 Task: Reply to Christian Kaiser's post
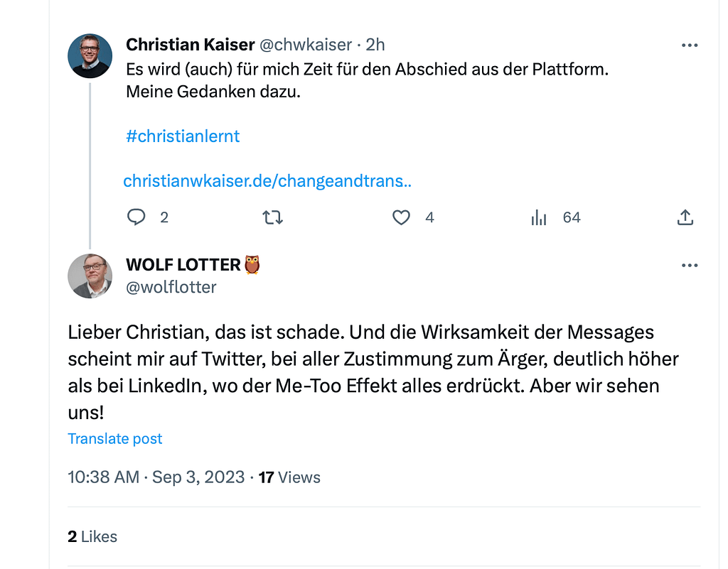tap(136, 217)
